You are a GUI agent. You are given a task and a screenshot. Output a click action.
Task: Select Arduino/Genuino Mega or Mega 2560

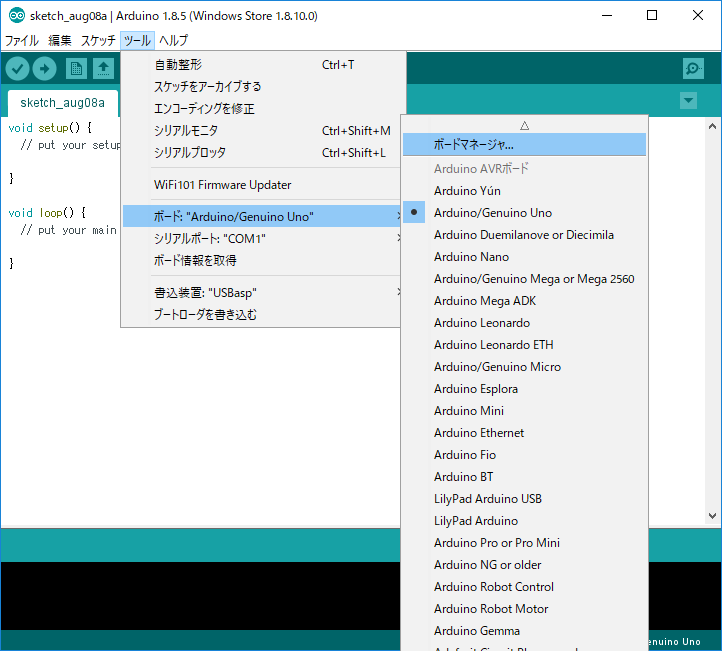[524, 279]
